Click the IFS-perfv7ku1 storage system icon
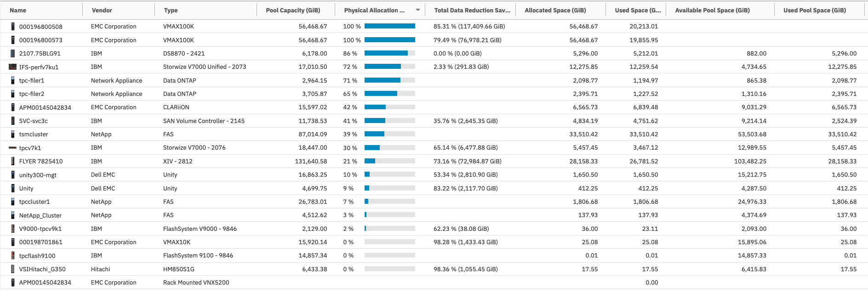868x291 pixels. pyautogui.click(x=13, y=67)
